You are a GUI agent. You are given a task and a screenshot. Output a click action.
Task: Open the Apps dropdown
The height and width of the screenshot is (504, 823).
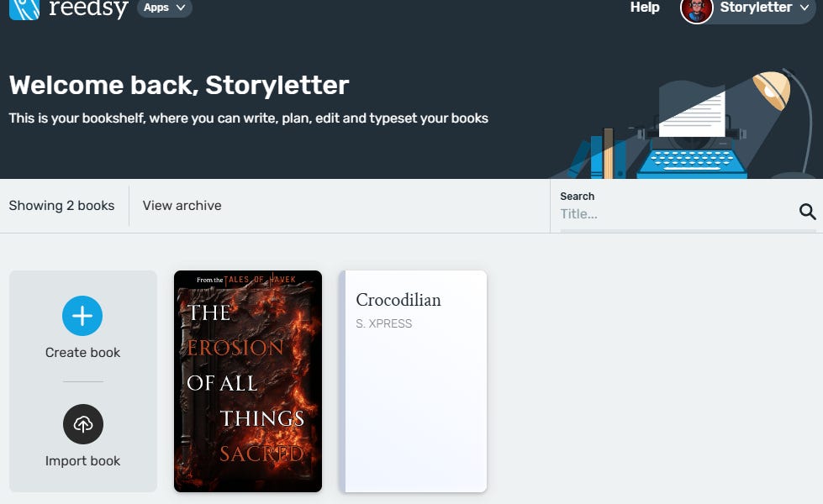(x=164, y=8)
